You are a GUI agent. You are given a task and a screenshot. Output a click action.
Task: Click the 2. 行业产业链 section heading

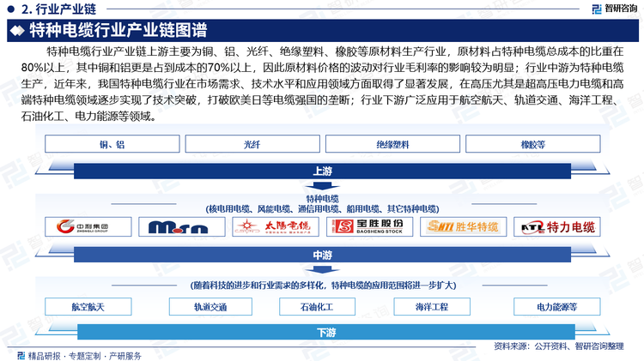point(58,9)
